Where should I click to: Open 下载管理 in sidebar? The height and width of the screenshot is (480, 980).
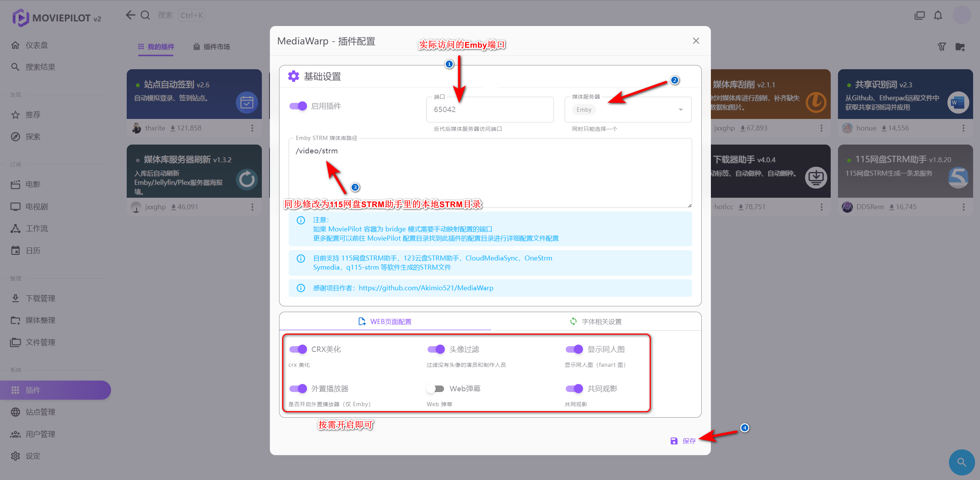tap(56, 298)
